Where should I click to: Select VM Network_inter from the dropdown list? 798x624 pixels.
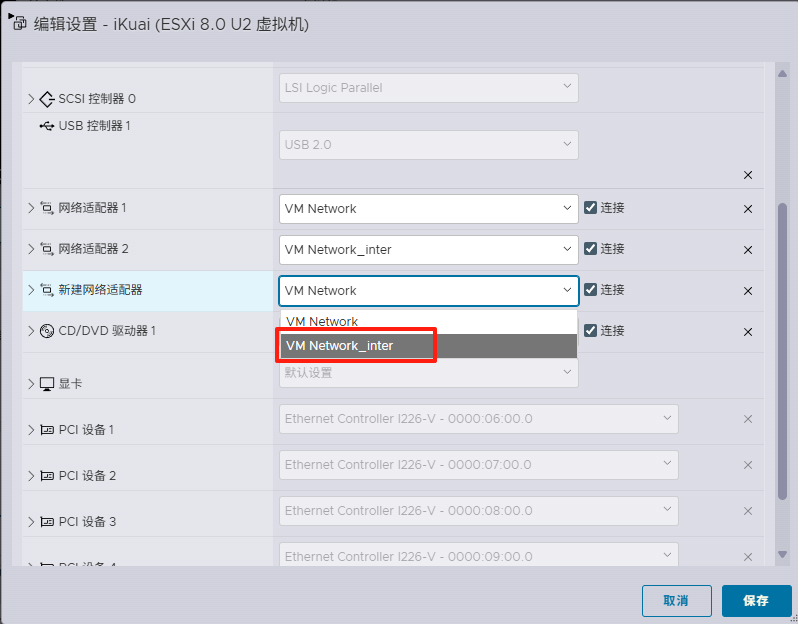pyautogui.click(x=427, y=346)
